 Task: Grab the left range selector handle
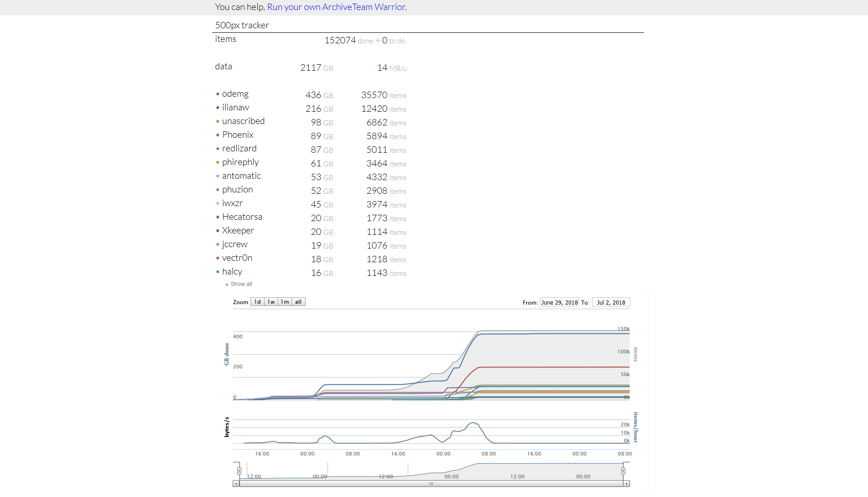(x=239, y=471)
